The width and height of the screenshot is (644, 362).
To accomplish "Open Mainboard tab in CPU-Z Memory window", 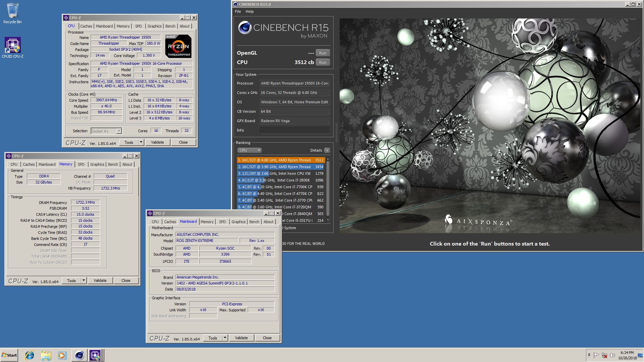I will click(x=47, y=164).
